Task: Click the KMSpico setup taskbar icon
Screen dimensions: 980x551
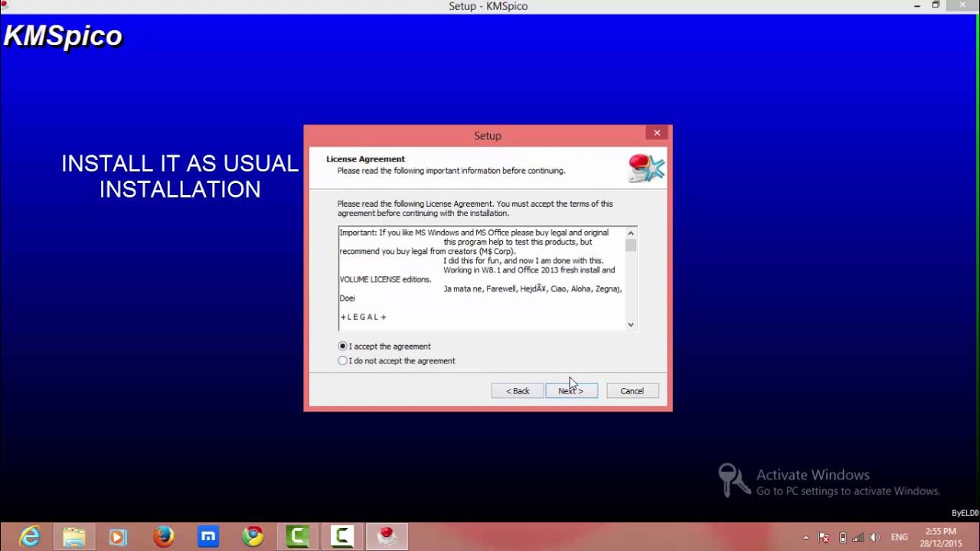Action: click(387, 537)
